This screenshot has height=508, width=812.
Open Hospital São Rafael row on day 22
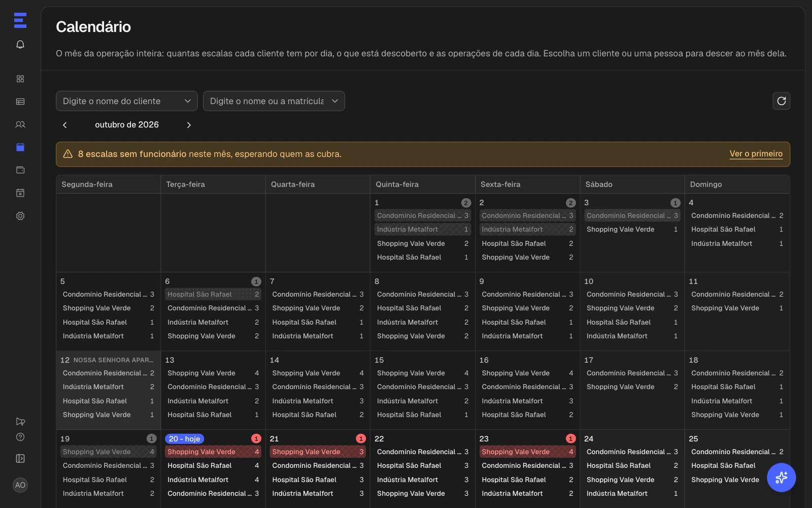click(423, 466)
